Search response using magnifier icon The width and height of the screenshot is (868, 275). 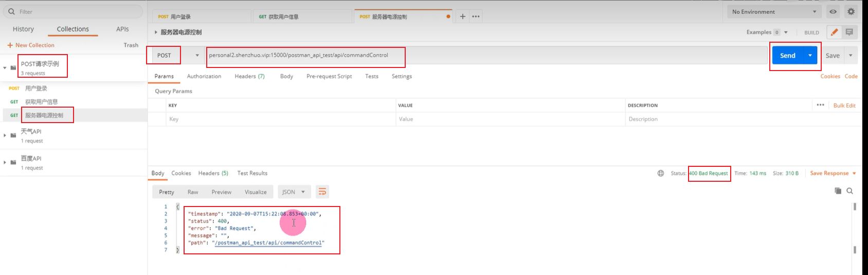[850, 191]
